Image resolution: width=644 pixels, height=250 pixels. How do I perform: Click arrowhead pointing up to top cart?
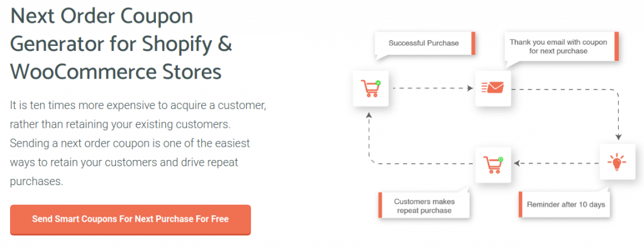click(x=369, y=115)
